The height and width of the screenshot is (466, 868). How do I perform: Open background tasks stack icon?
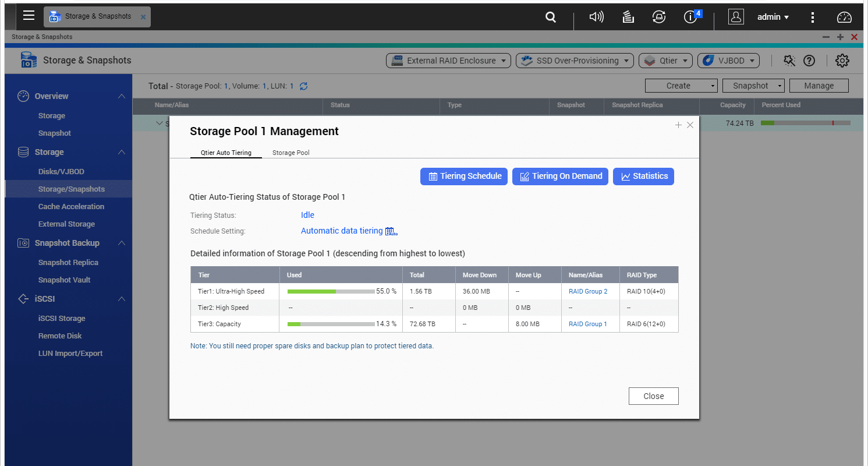tap(628, 17)
